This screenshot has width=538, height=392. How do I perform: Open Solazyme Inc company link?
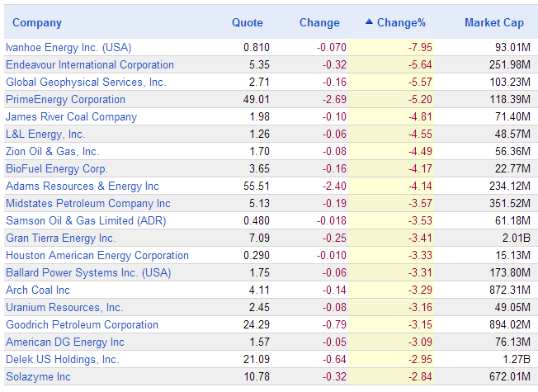(x=38, y=376)
